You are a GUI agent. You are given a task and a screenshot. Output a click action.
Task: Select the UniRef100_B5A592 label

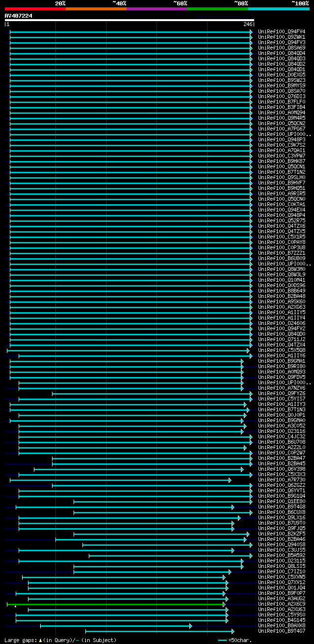coord(282,556)
